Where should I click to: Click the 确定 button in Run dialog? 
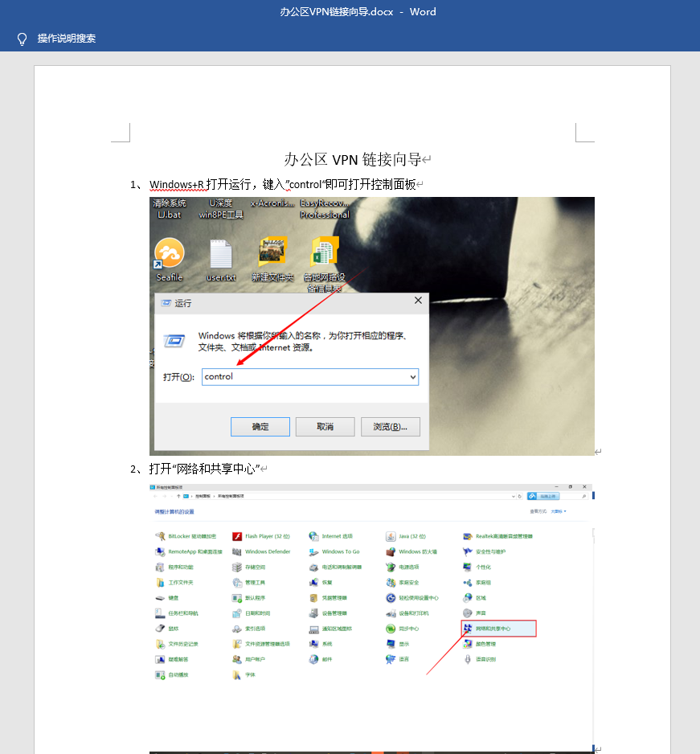pyautogui.click(x=260, y=427)
